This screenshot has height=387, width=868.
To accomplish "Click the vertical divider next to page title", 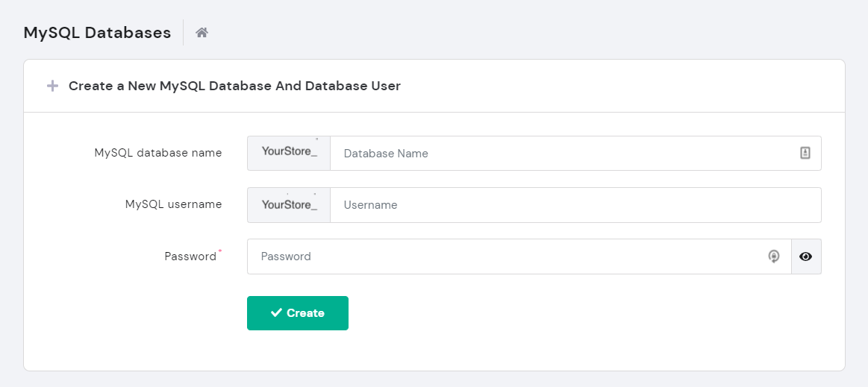I will [184, 33].
